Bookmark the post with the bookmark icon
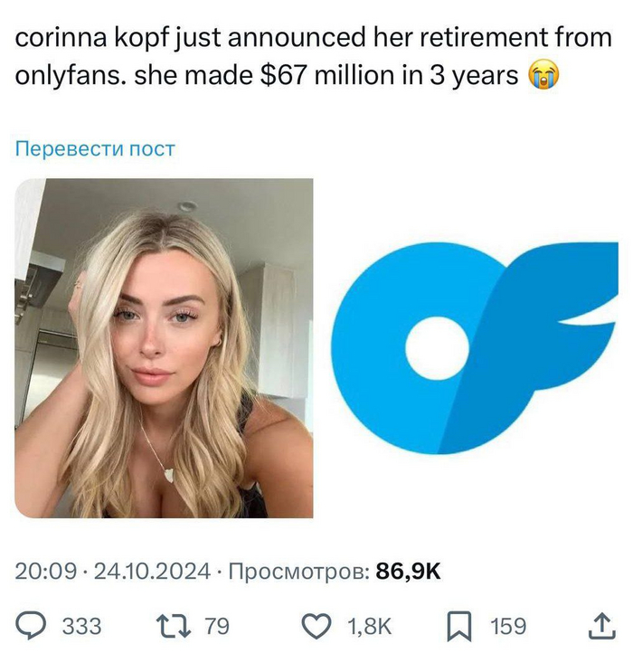Image resolution: width=633 pixels, height=672 pixels. point(459,627)
